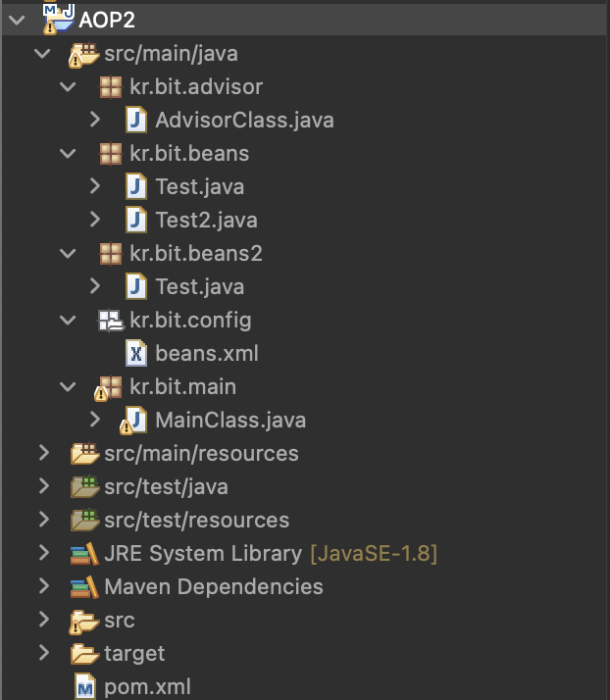Screen dimensions: 610x700
Task: Click the AOP2 Maven project icon
Action: [x=59, y=20]
